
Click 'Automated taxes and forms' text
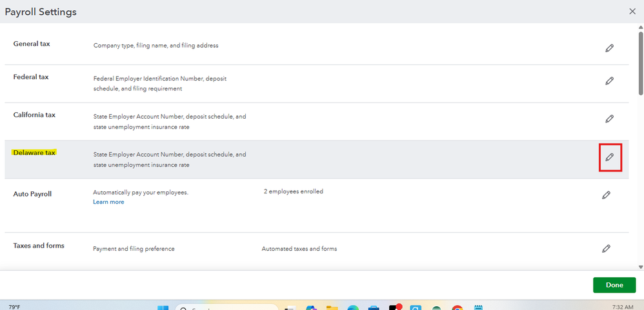(x=299, y=249)
